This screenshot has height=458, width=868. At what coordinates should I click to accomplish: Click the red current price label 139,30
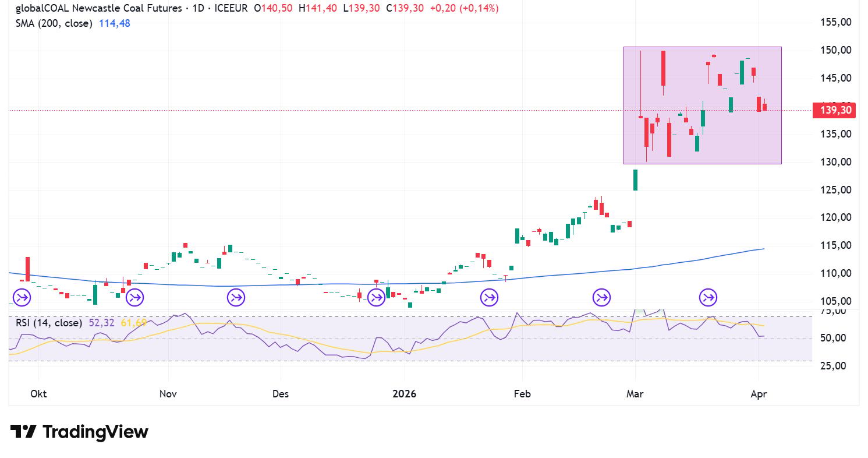click(x=834, y=110)
